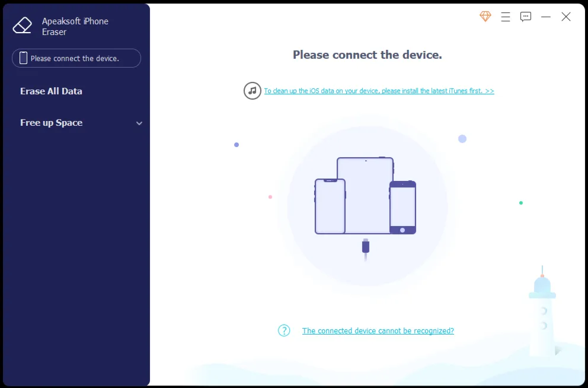Image resolution: width=588 pixels, height=388 pixels.
Task: Open the feedback chat bubble icon
Action: [526, 17]
